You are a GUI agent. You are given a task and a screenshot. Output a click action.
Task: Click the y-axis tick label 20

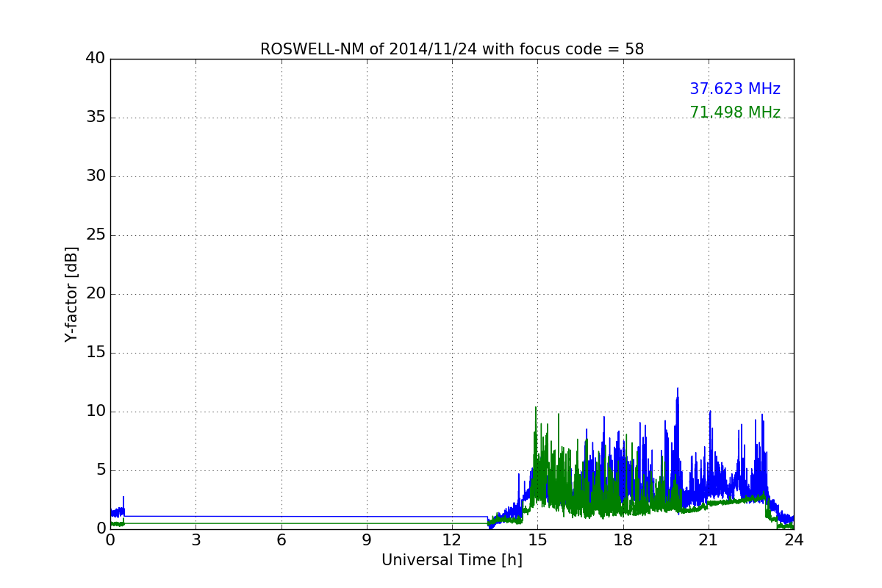96,294
